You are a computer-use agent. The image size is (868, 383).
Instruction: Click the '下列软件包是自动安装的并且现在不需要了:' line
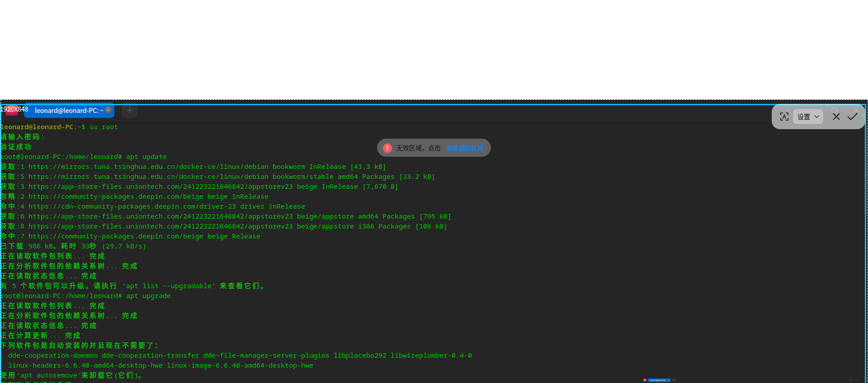click(x=80, y=346)
